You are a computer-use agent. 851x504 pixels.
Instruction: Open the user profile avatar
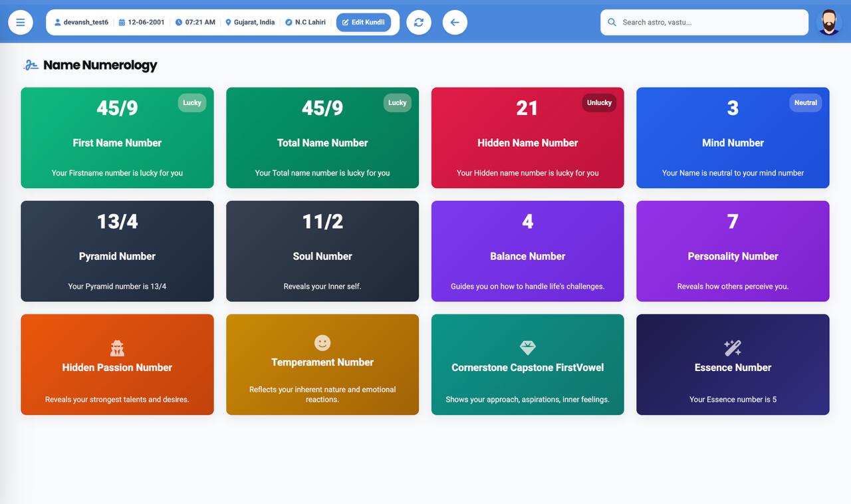click(828, 22)
